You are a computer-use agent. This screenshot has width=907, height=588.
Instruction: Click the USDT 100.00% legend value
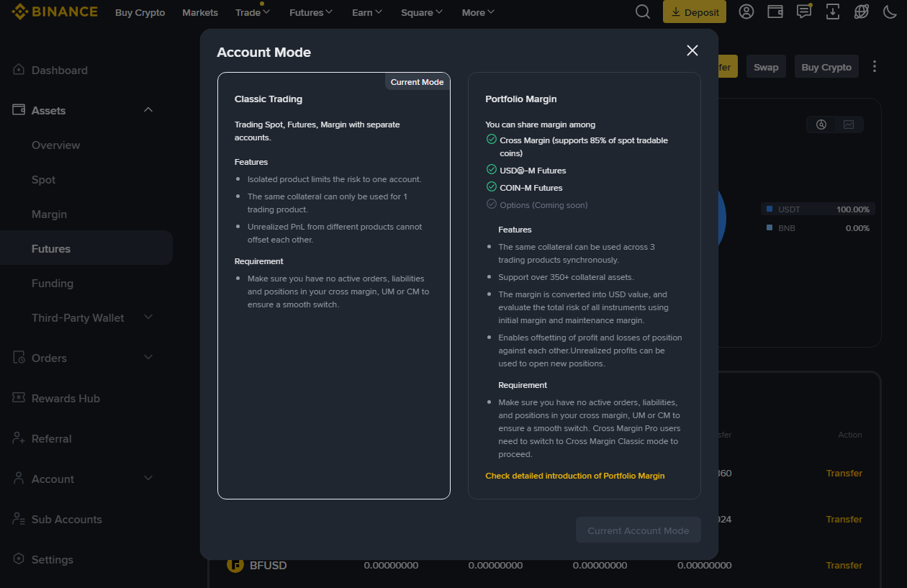(x=853, y=209)
